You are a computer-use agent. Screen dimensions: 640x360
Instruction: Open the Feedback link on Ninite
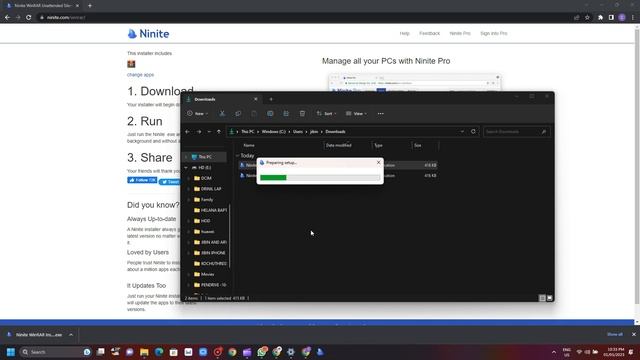pos(429,33)
